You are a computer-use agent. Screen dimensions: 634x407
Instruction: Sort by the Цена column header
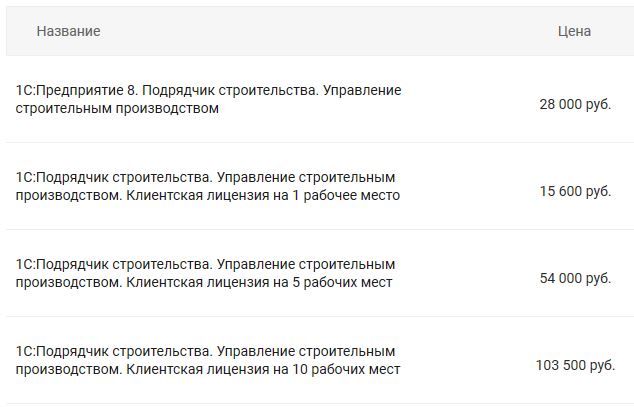574,31
